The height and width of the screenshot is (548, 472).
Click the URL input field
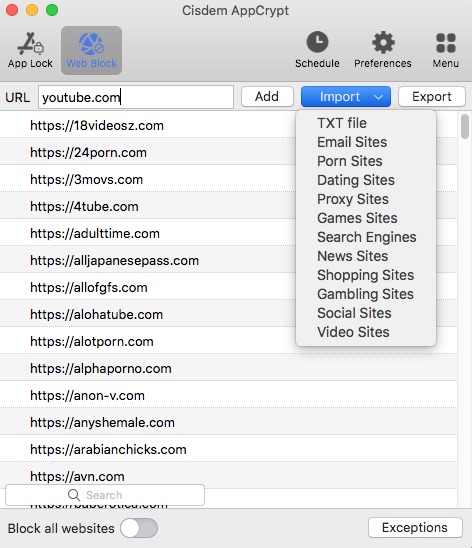coord(136,97)
